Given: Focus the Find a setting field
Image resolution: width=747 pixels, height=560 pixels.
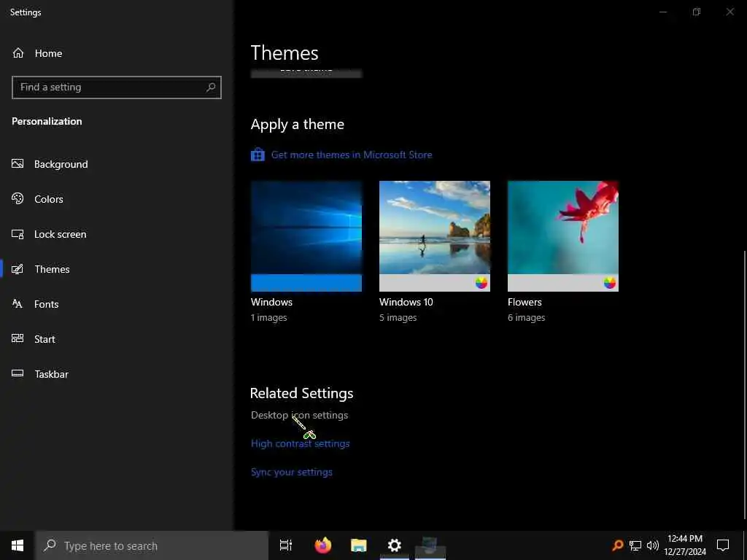Looking at the screenshot, I should click(116, 87).
